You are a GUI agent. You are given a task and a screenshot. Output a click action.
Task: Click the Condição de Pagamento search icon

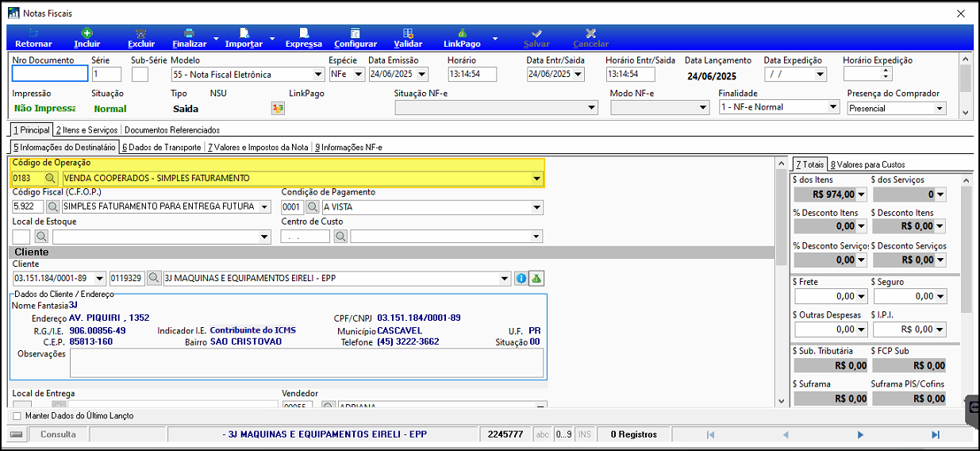point(313,206)
